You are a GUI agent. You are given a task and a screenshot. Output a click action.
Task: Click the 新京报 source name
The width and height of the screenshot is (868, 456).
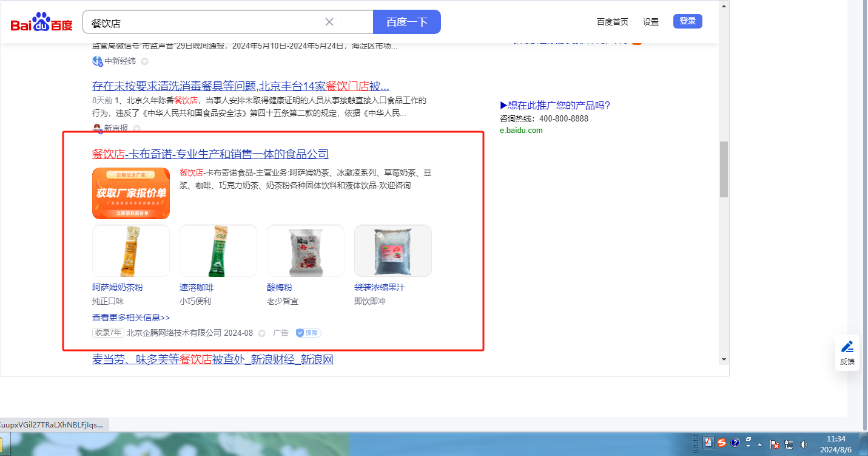coord(116,128)
